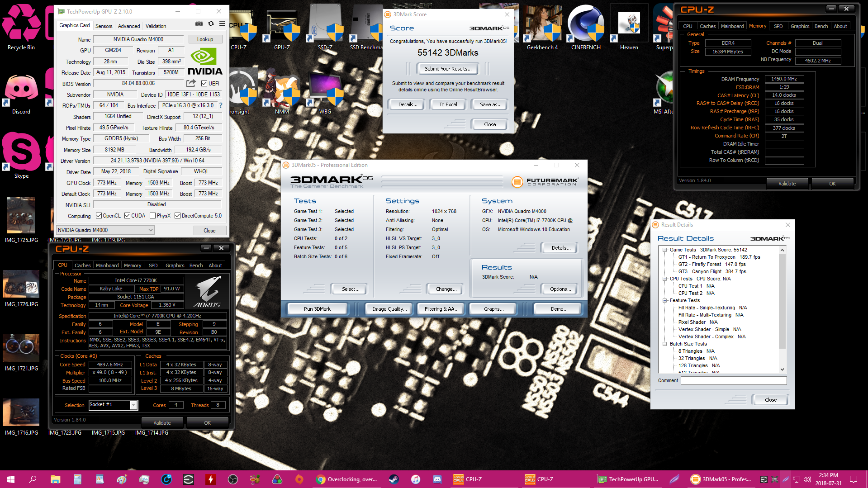
Task: Open the Skype desktop shortcut
Action: [21, 156]
